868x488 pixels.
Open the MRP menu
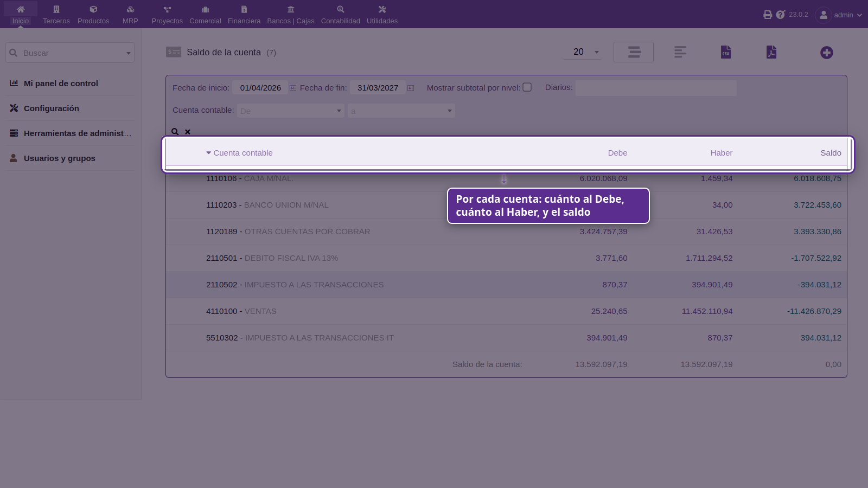point(130,15)
